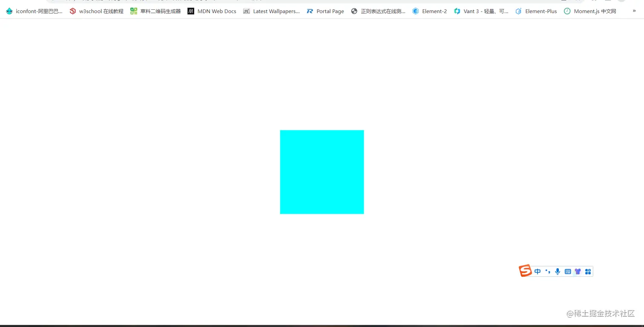
Task: Open the 正则表达式在线测 bookmark
Action: pos(379,11)
